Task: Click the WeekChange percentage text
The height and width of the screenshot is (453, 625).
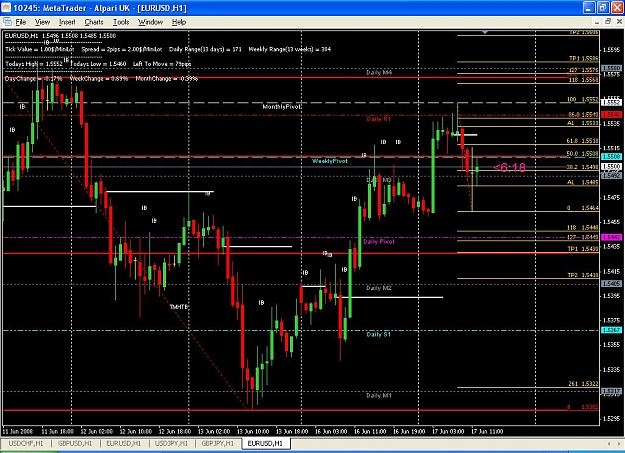Action: click(x=99, y=79)
